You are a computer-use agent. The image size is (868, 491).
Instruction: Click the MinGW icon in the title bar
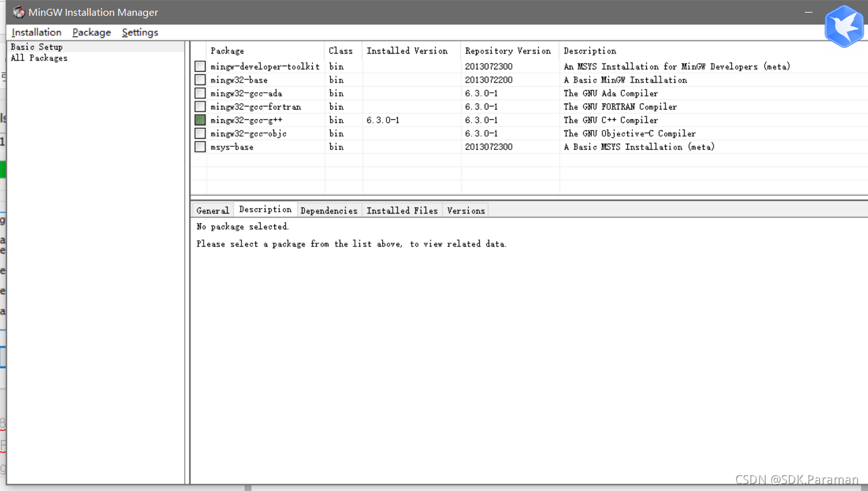(18, 11)
